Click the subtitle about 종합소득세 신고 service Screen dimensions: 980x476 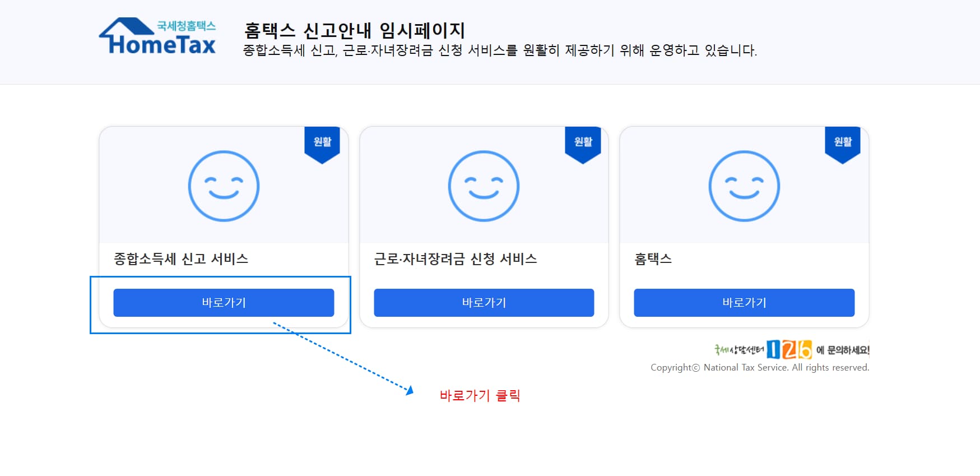500,50
